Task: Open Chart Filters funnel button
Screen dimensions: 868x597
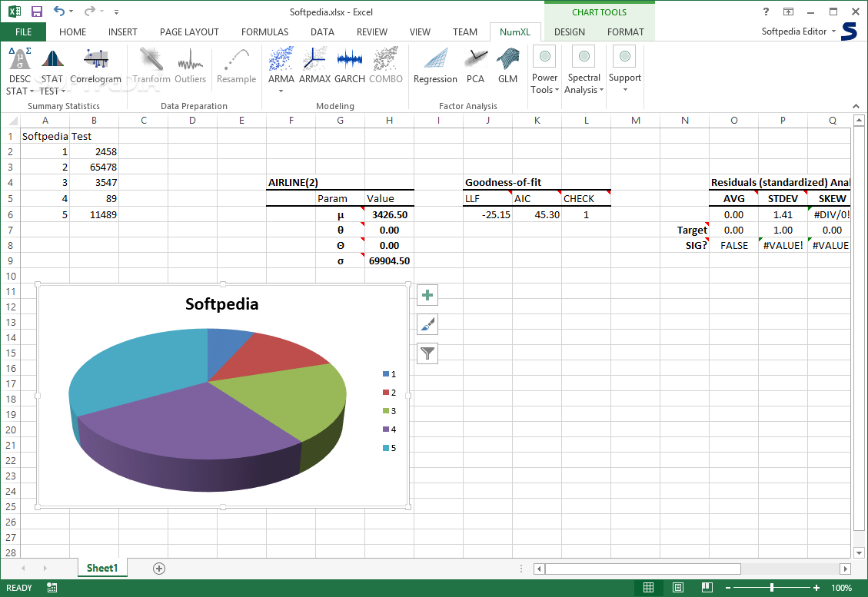Action: [427, 353]
